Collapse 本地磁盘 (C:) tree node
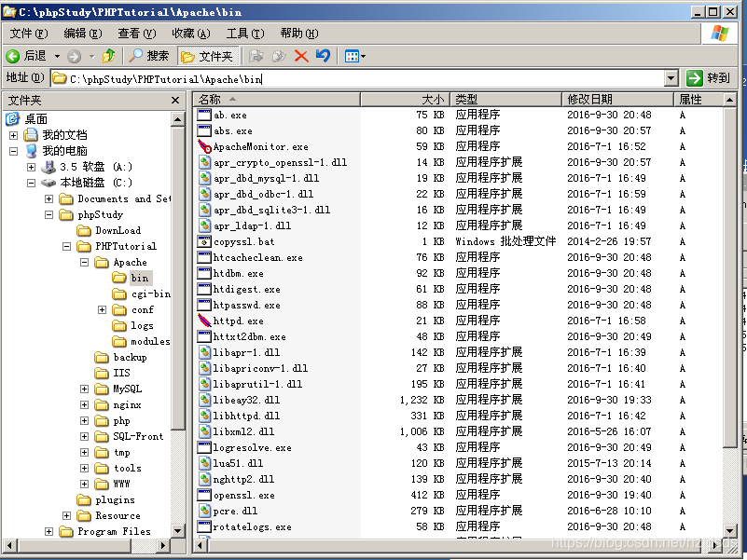This screenshot has width=747, height=560. point(31,183)
